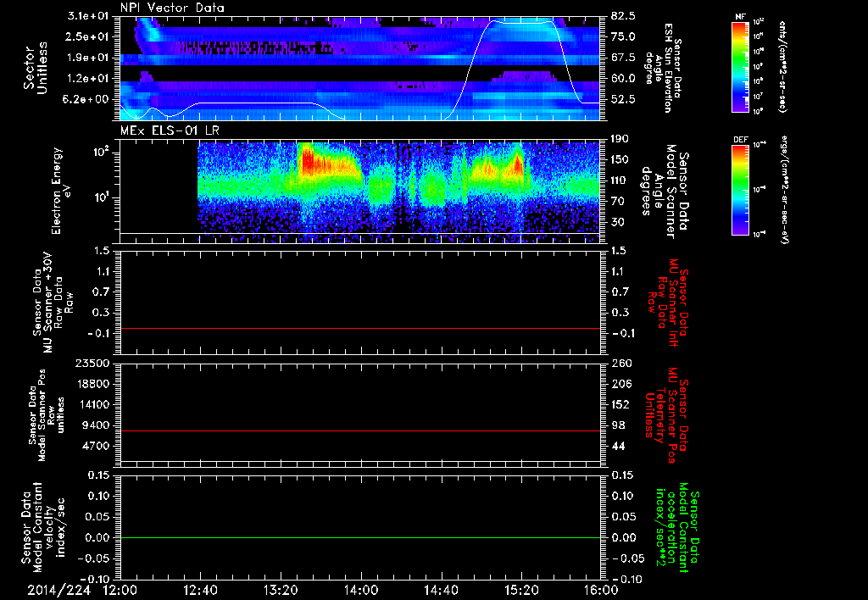This screenshot has height=600, width=868.
Task: Click the '98' telemetry axis tick
Action: pyautogui.click(x=619, y=425)
